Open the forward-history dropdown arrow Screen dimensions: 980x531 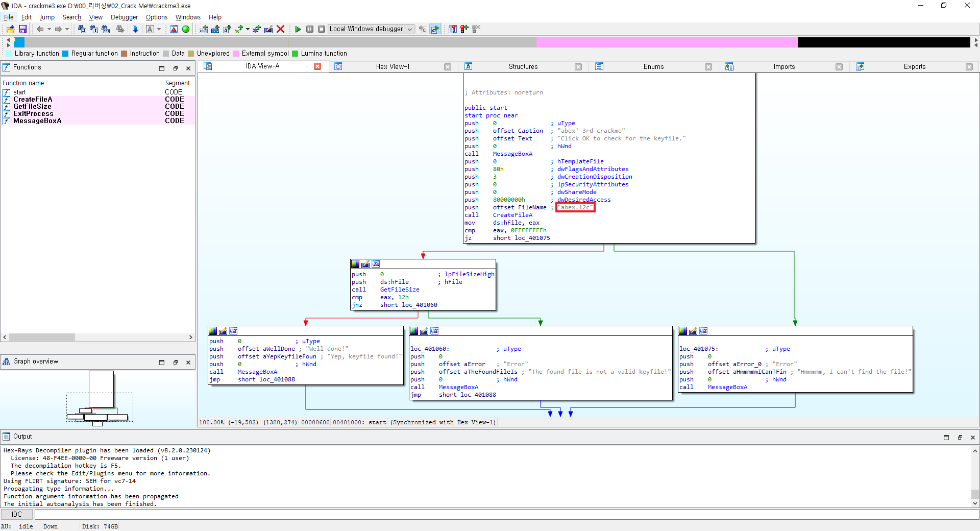coord(67,29)
